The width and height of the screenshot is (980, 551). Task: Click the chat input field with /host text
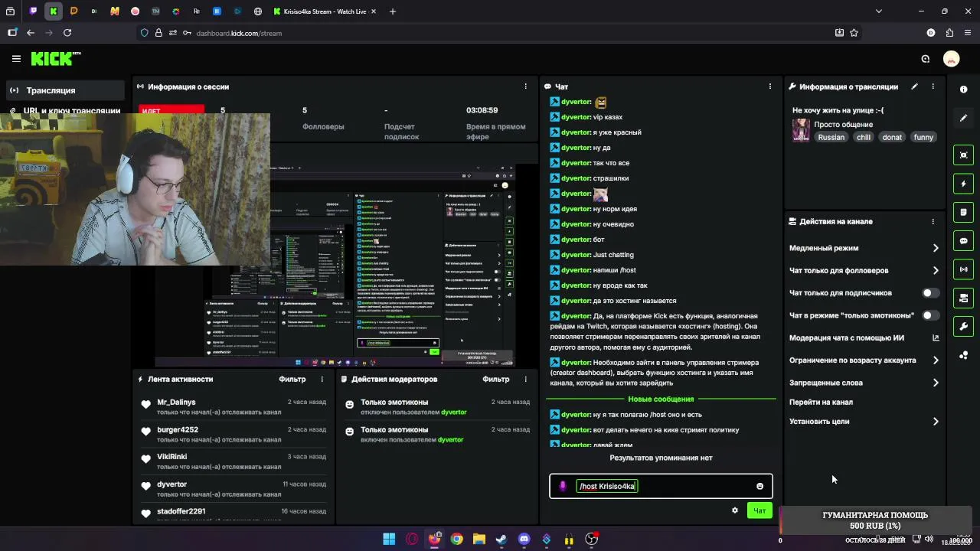click(661, 487)
